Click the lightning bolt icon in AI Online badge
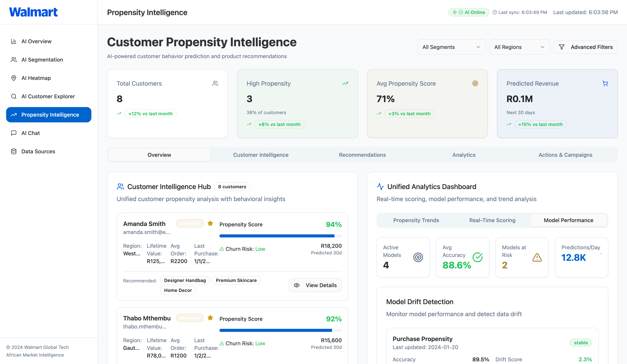The image size is (627, 364). click(455, 12)
